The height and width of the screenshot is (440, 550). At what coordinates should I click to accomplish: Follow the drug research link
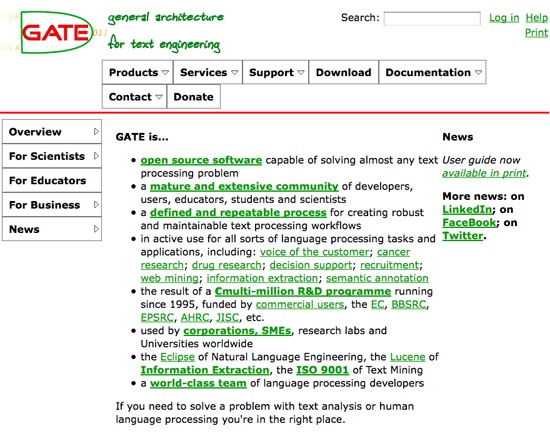pos(227,265)
